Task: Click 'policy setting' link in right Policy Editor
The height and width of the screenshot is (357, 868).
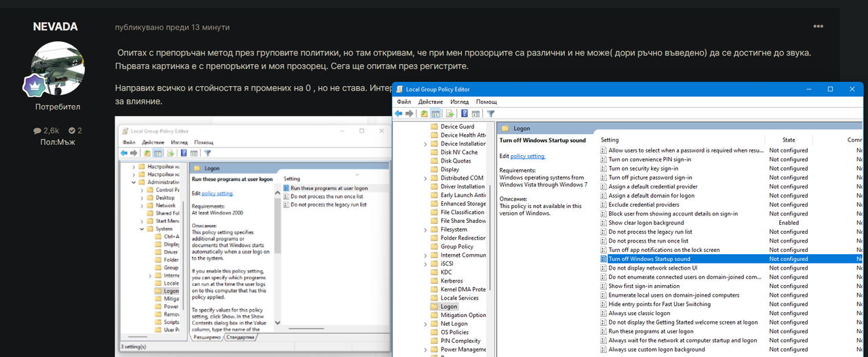Action: pyautogui.click(x=528, y=156)
